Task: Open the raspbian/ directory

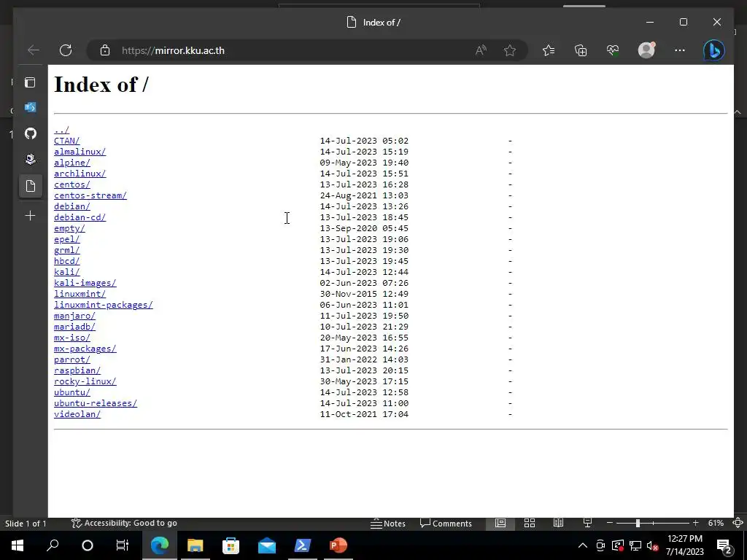Action: [77, 370]
